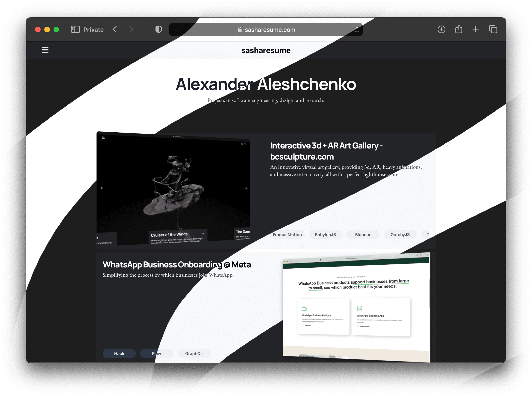This screenshot has height=397, width=532.
Task: Click the new tab icon in browser toolbar
Action: pyautogui.click(x=475, y=29)
